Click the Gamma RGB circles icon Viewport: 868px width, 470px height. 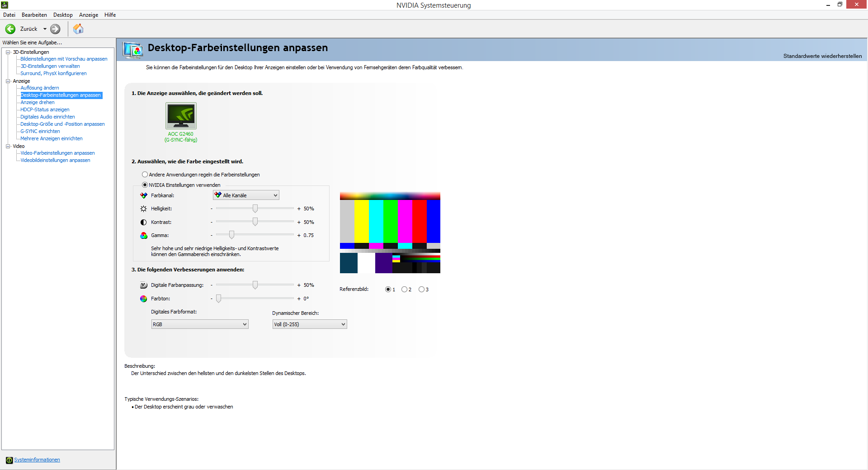(x=144, y=235)
